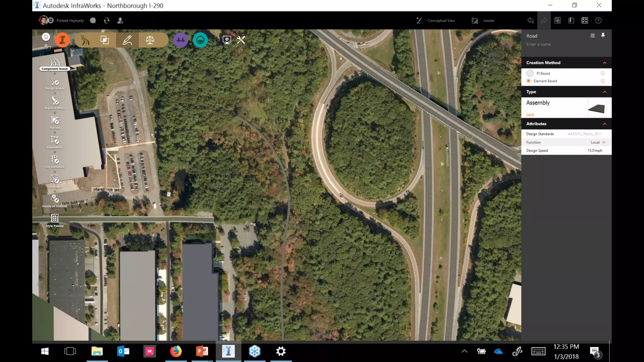Viewport: 644px width, 362px height.
Task: Select the Parcels tool
Action: 55,122
